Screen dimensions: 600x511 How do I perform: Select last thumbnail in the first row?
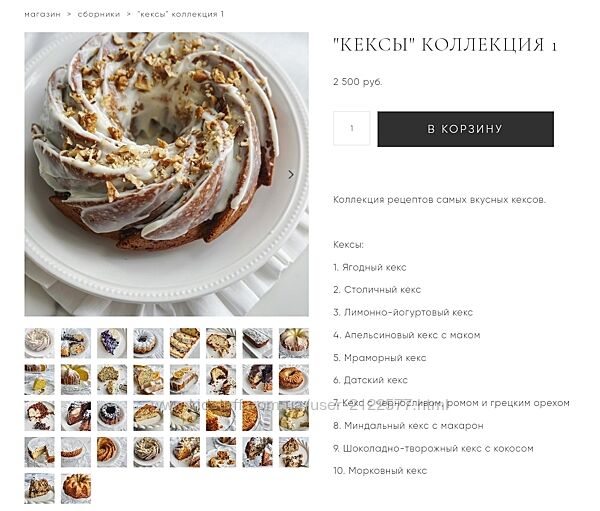point(293,343)
